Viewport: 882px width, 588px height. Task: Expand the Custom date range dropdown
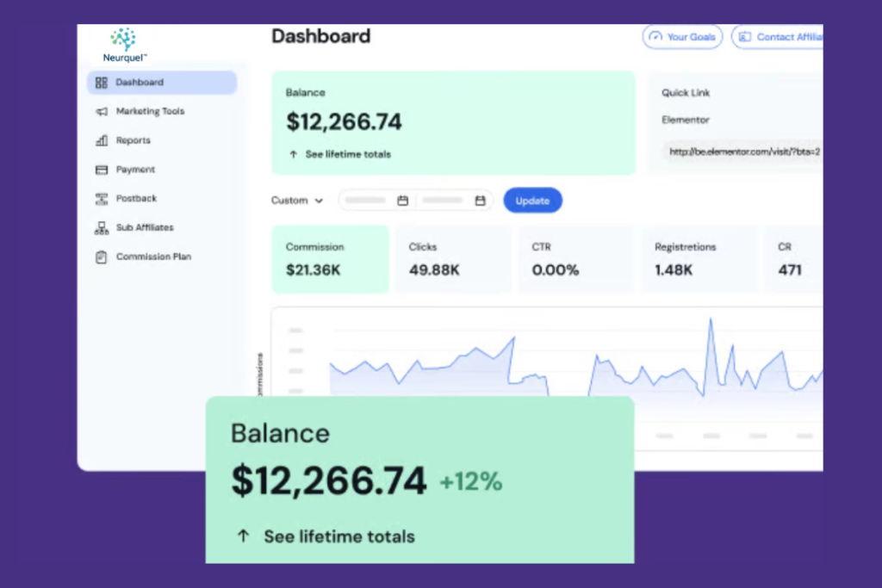click(x=297, y=201)
